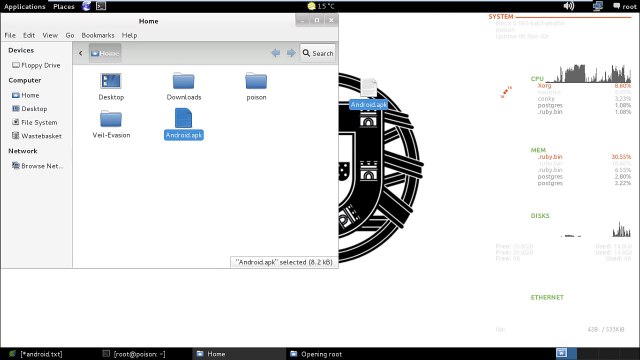Open the Go menu
The height and width of the screenshot is (360, 640).
tap(70, 35)
